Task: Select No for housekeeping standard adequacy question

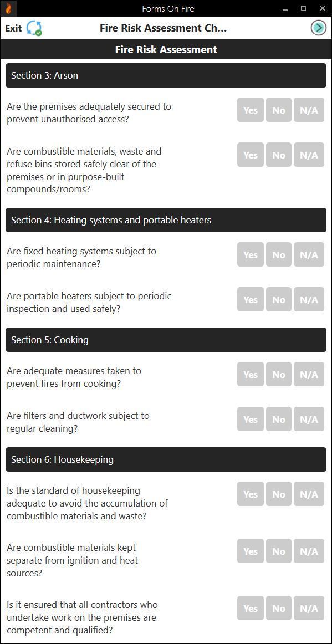Action: [x=278, y=494]
